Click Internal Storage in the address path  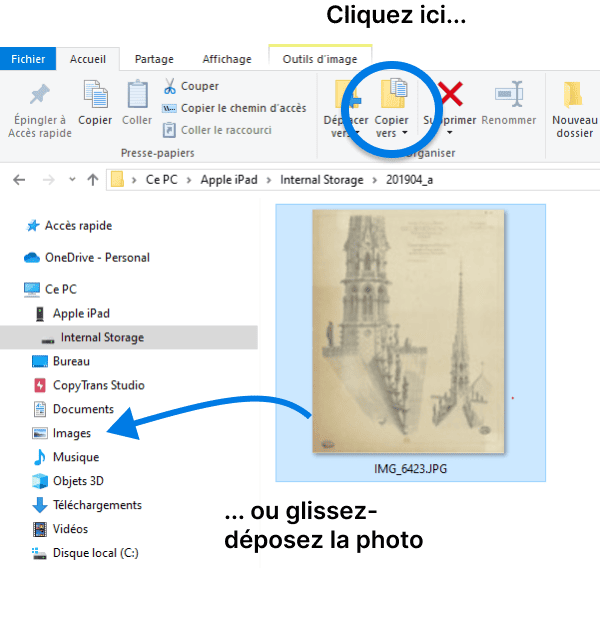(322, 180)
